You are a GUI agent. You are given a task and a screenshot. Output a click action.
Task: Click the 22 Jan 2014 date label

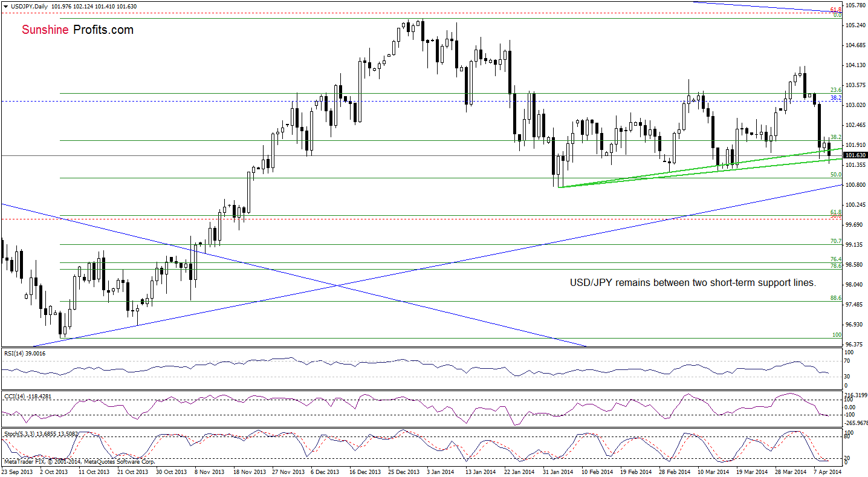click(x=520, y=472)
